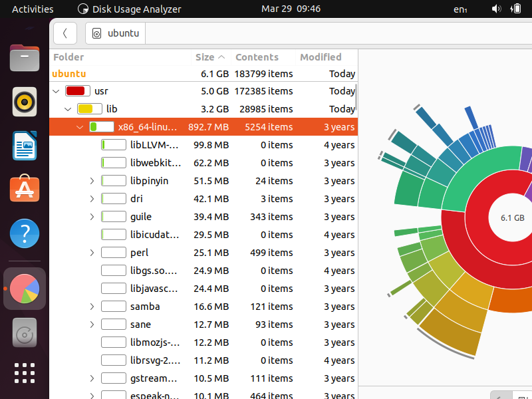Click green usage bar of x86_64-linux row
Image resolution: width=532 pixels, height=399 pixels.
click(102, 127)
